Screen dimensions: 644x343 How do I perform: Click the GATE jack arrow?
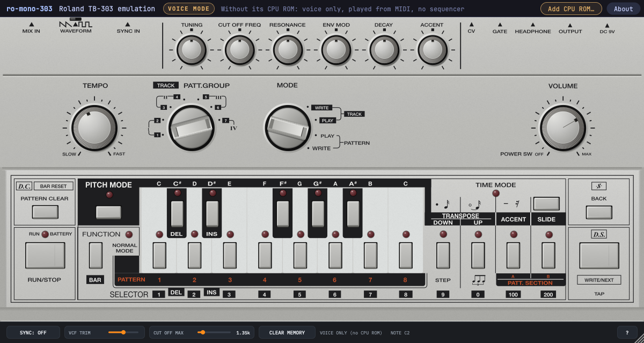pyautogui.click(x=500, y=24)
